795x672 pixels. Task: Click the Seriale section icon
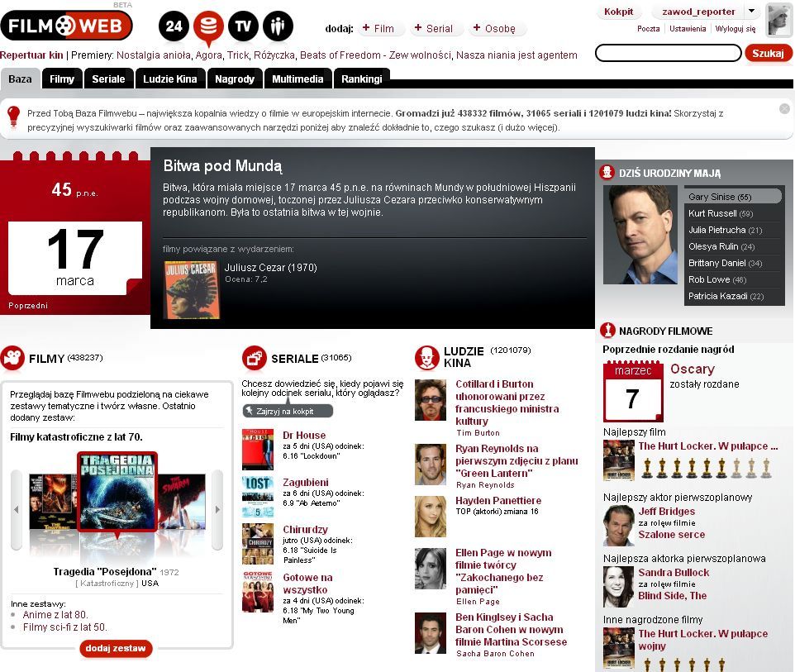pos(254,358)
